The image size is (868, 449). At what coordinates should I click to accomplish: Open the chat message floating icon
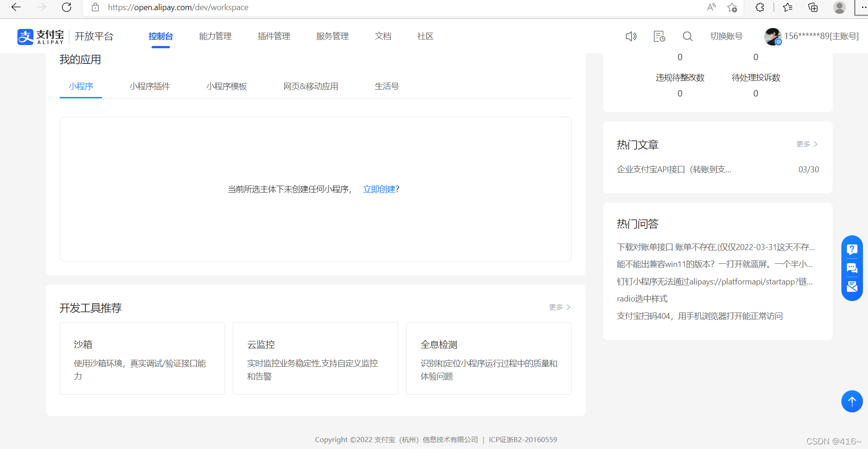coord(852,268)
